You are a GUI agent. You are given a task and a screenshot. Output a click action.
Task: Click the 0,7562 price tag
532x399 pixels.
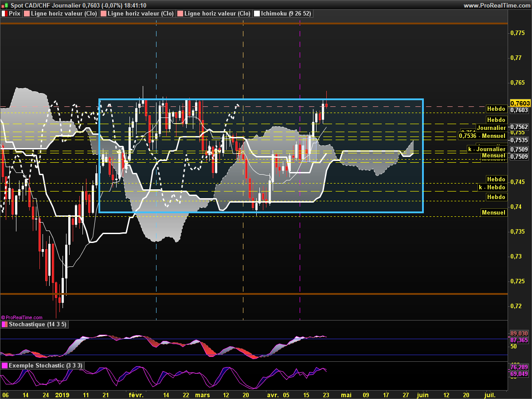pyautogui.click(x=519, y=127)
